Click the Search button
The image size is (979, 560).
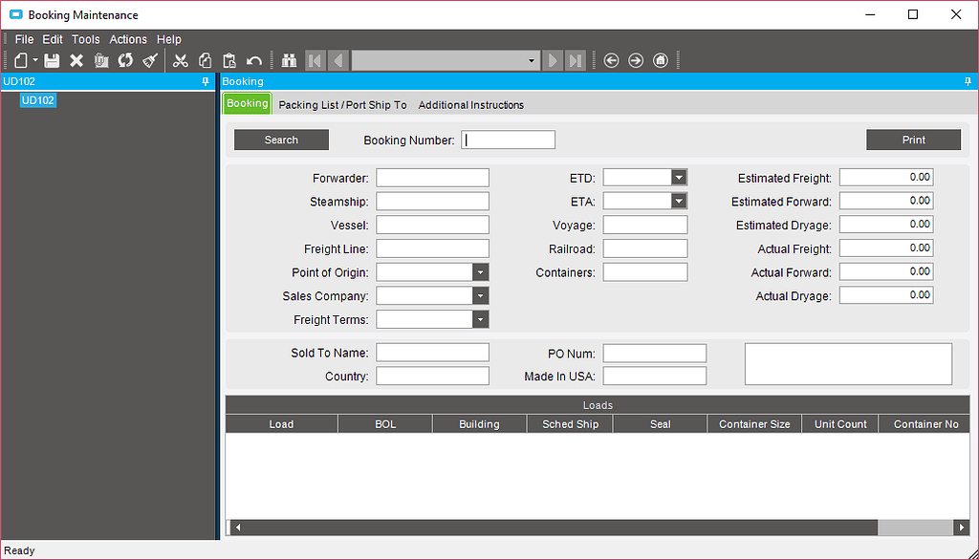(280, 140)
